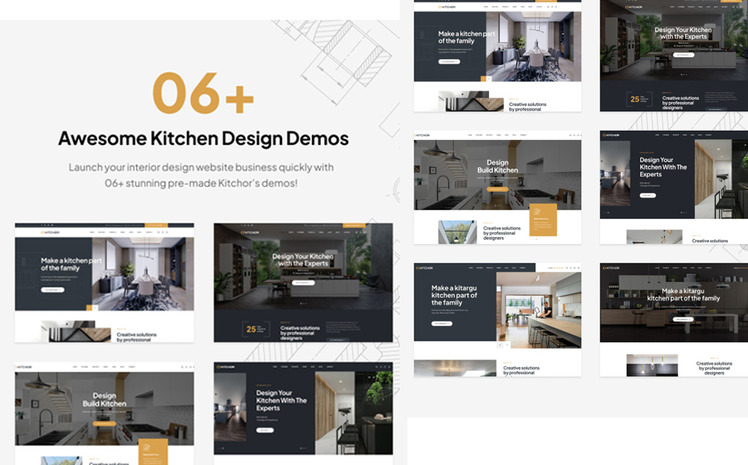The width and height of the screenshot is (748, 465).
Task: Click the white pill button in the left-group "Make a kitchen part of the family" demo
Action: 52,289
